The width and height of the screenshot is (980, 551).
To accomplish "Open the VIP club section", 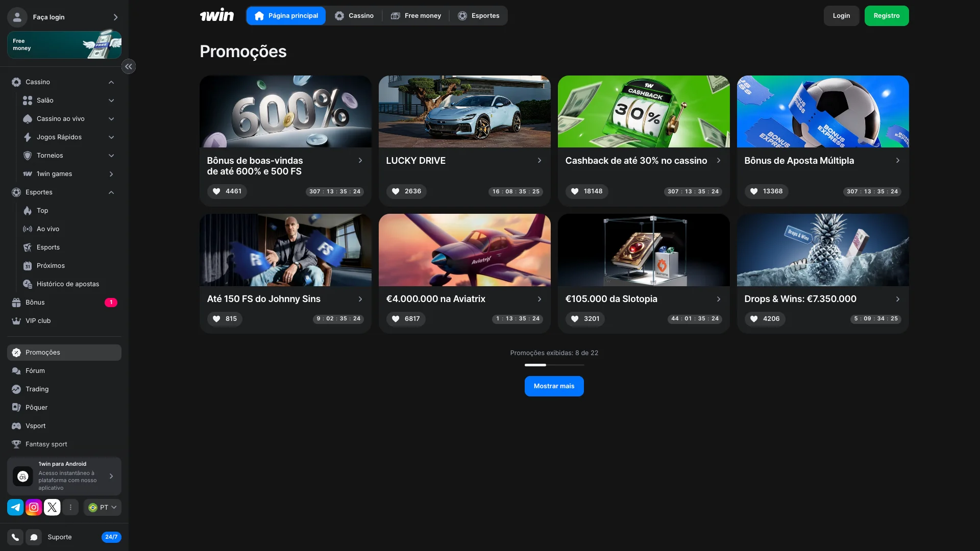I will click(38, 321).
